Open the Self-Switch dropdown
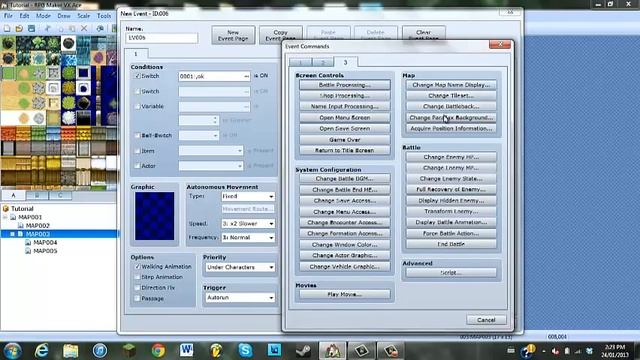The image size is (640, 360). click(198, 135)
